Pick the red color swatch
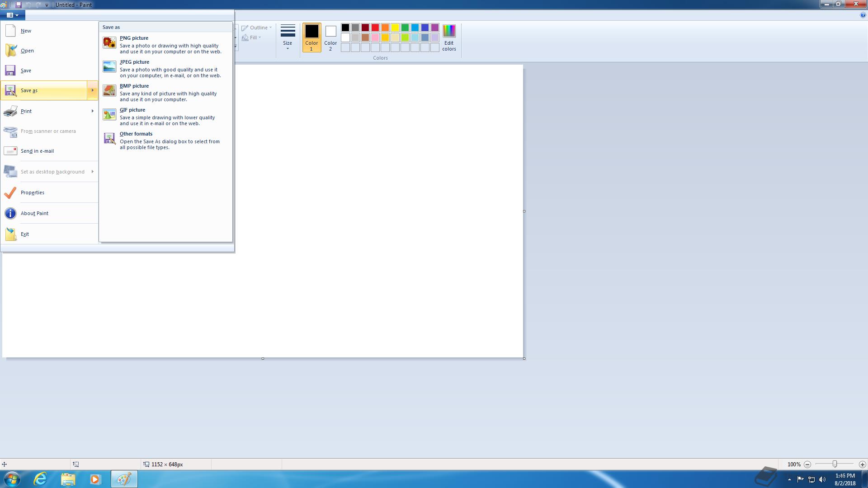 375,28
